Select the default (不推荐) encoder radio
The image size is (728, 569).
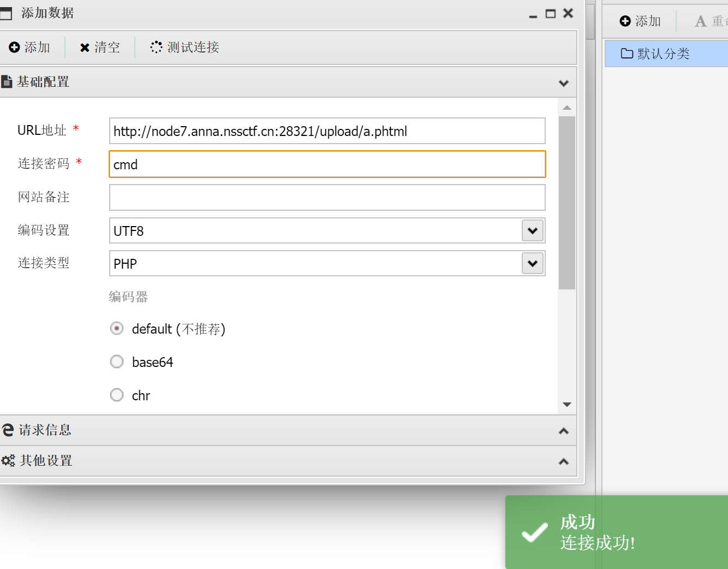(117, 329)
